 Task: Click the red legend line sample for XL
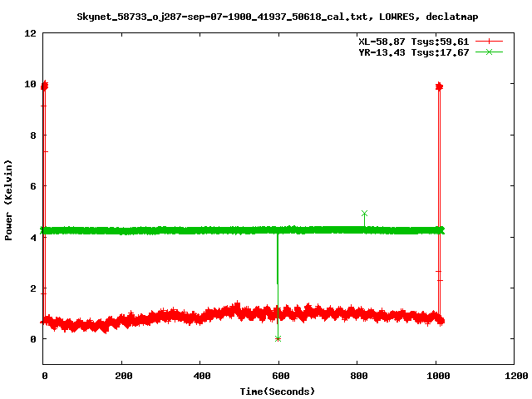click(x=489, y=42)
